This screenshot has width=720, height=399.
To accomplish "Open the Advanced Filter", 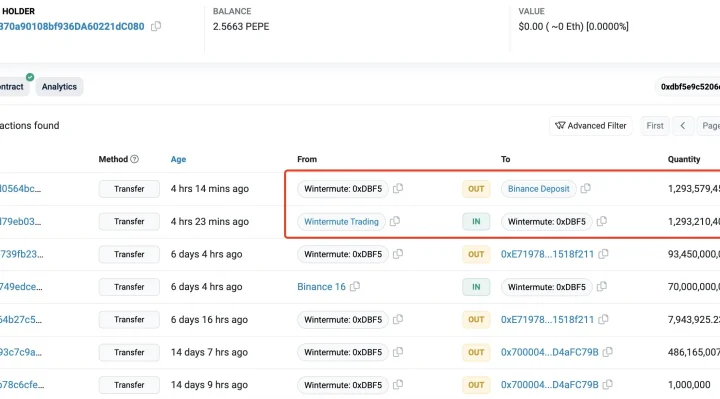I will tap(591, 126).
